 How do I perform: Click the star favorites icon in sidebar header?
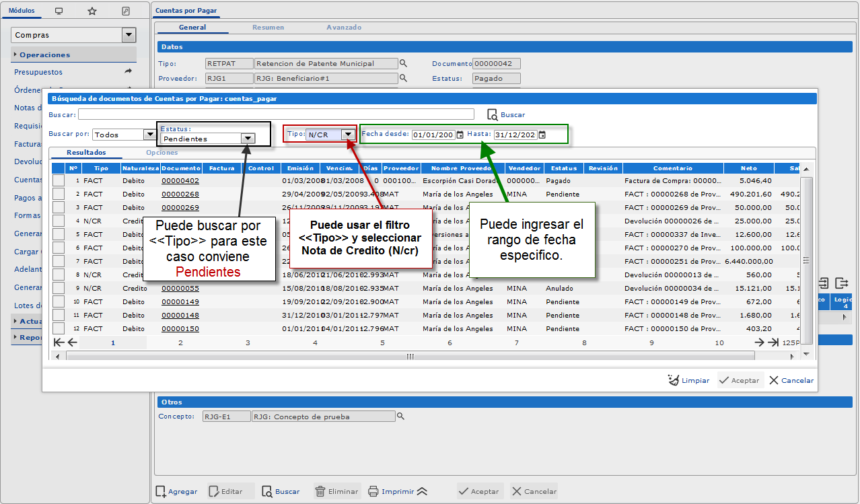pos(92,11)
